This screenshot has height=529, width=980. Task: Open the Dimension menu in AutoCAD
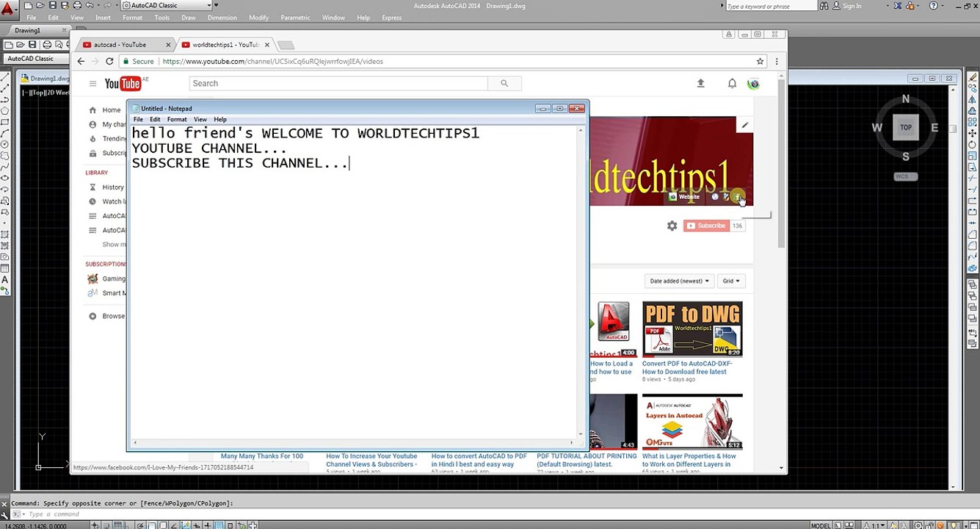pyautogui.click(x=222, y=18)
